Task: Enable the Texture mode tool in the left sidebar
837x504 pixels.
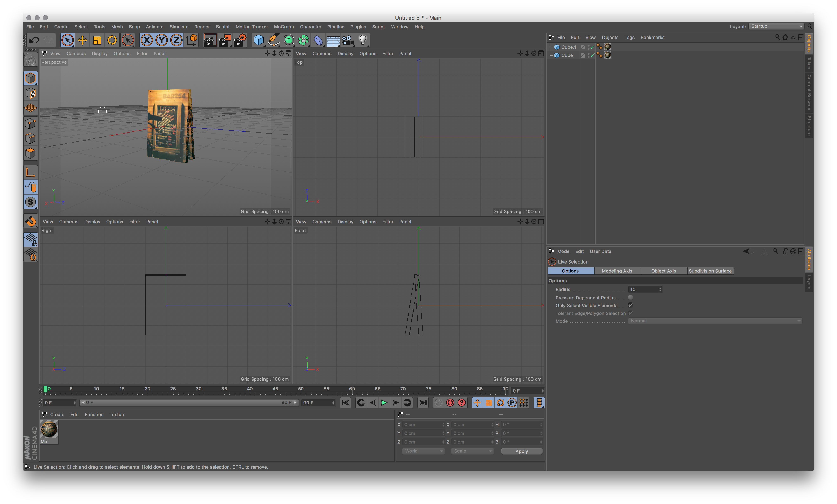Action: [x=31, y=93]
